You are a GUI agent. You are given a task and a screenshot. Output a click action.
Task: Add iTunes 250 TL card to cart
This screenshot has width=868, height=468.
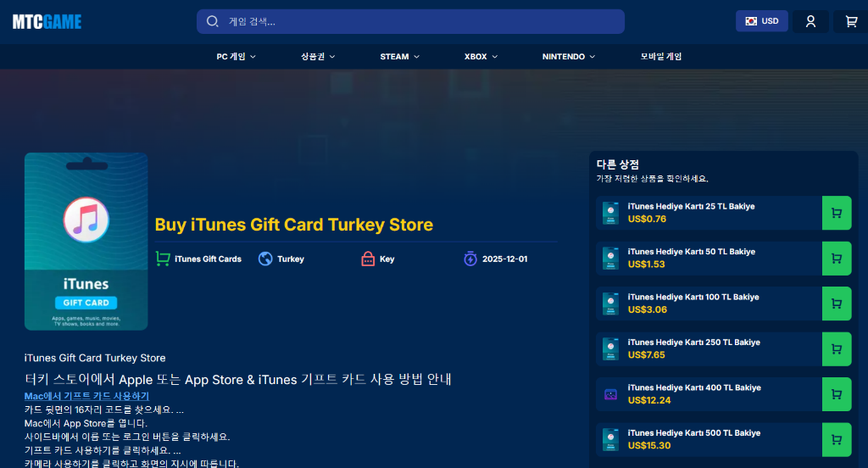coord(836,348)
